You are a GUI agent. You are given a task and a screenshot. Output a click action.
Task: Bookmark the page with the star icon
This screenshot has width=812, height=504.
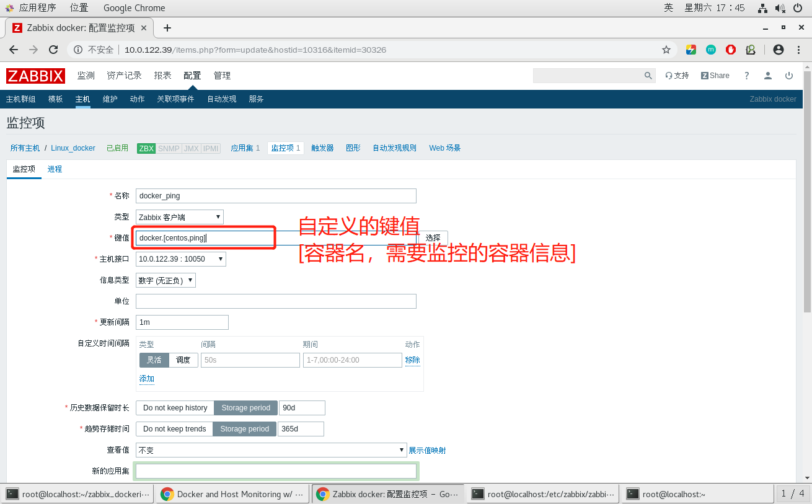(x=666, y=49)
